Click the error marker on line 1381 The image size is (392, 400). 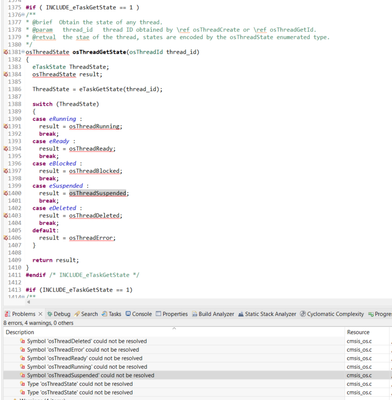click(5, 52)
